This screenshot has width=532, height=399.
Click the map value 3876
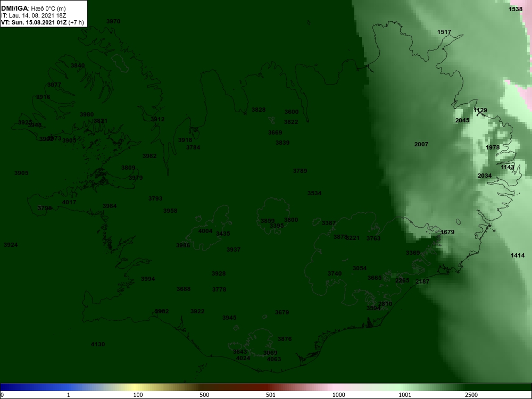tap(285, 339)
